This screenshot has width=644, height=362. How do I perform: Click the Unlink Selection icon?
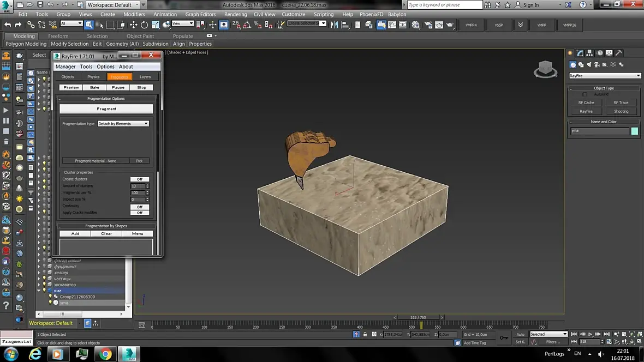[x=41, y=25]
